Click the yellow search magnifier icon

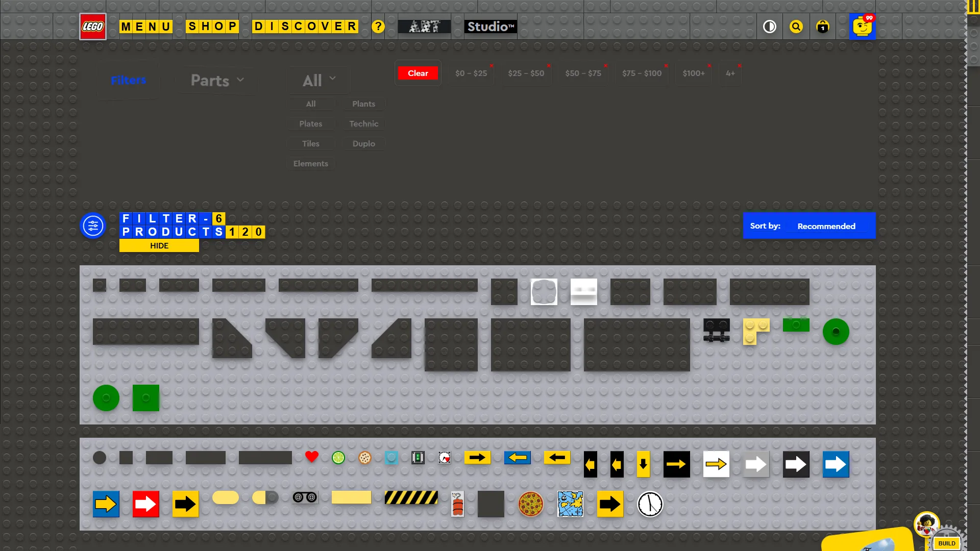click(x=796, y=27)
